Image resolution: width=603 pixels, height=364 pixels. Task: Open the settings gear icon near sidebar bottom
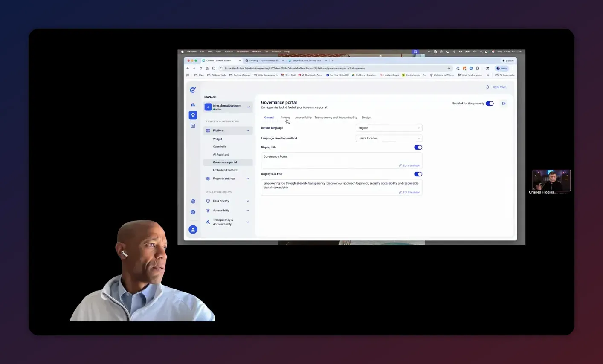click(x=193, y=201)
